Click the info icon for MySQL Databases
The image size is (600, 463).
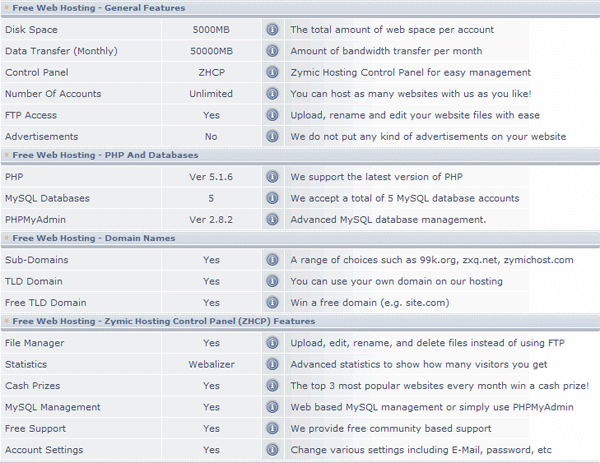tap(272, 198)
